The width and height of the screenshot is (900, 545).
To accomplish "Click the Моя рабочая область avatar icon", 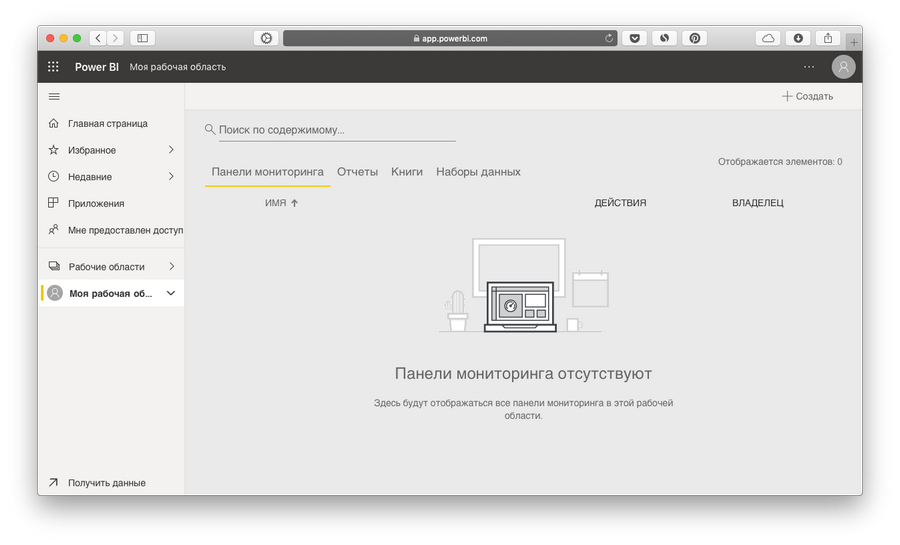I will pyautogui.click(x=55, y=293).
